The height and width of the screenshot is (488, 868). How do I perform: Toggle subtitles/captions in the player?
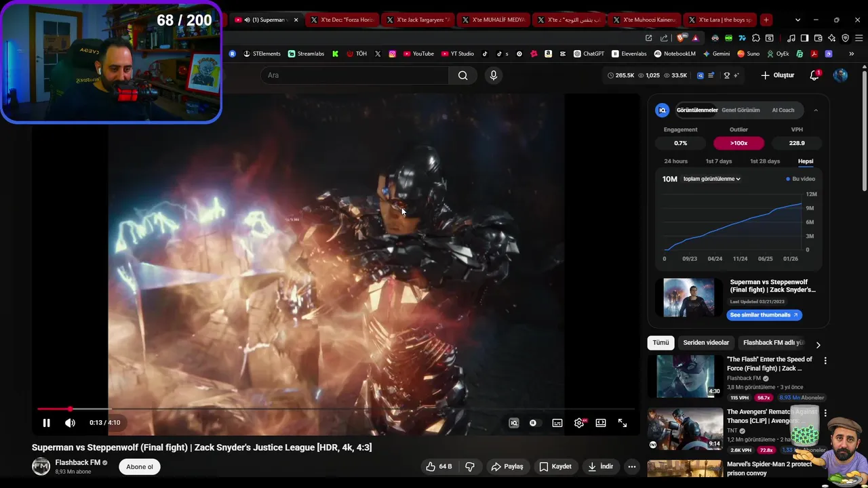click(557, 423)
